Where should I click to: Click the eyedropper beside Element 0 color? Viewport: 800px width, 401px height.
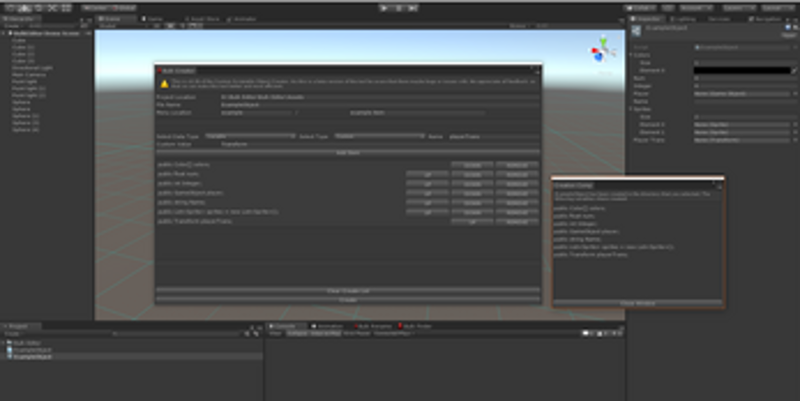point(794,70)
